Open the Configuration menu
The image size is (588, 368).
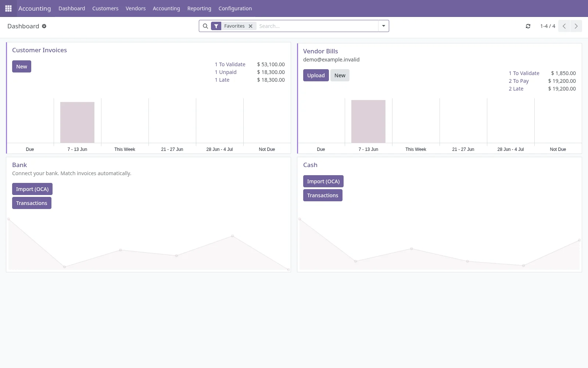coord(235,8)
